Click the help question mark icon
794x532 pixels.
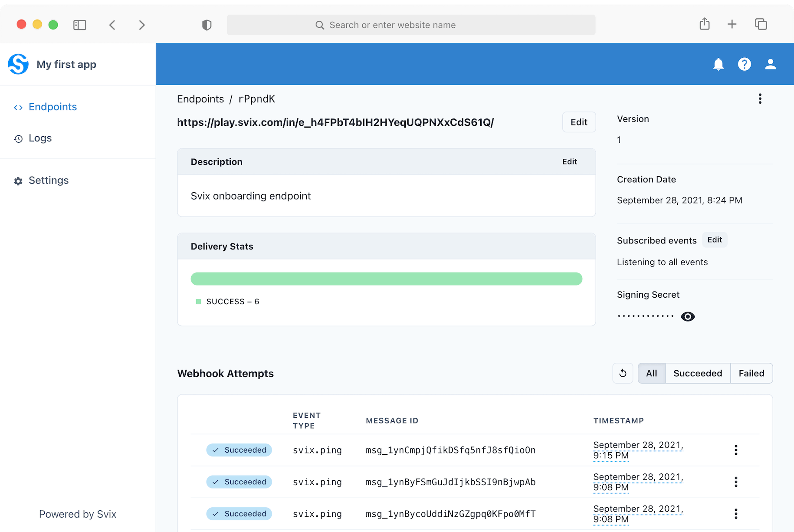(x=745, y=64)
